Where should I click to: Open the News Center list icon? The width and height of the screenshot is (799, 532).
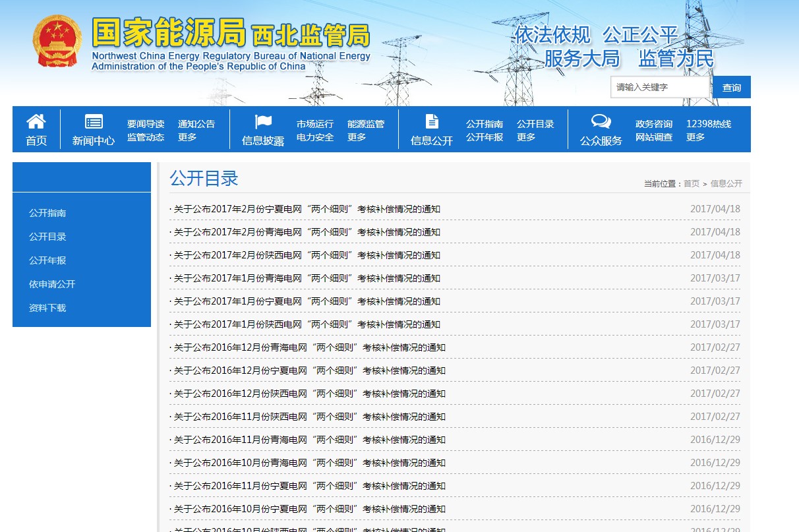tap(94, 122)
